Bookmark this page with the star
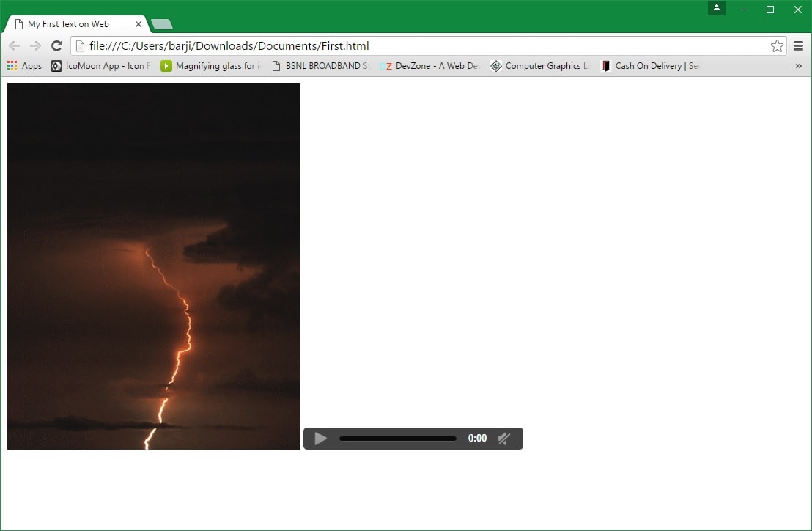This screenshot has height=531, width=812. 777,45
